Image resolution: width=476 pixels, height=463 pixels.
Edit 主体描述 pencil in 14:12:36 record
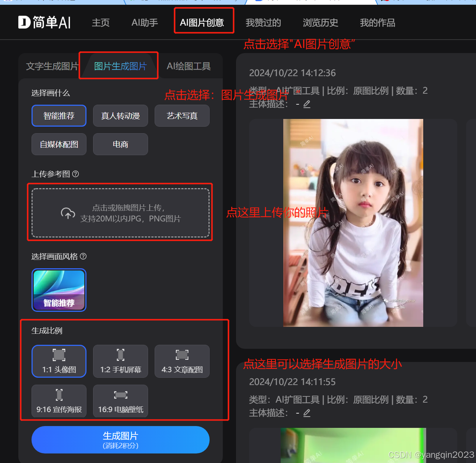[307, 104]
